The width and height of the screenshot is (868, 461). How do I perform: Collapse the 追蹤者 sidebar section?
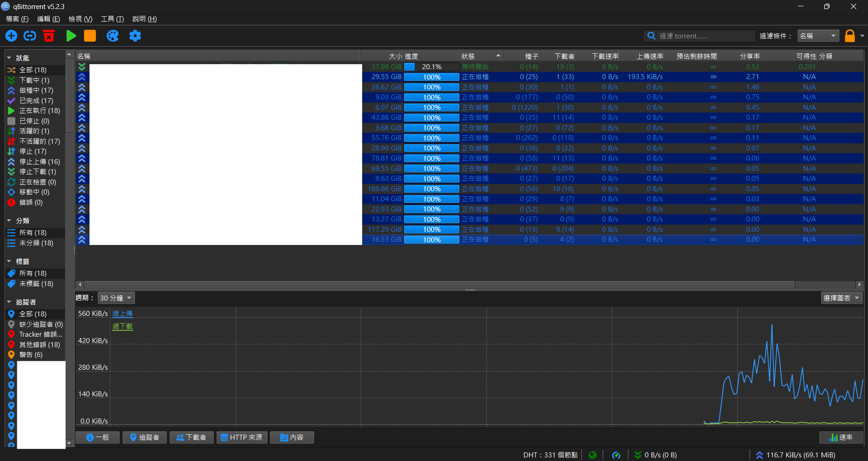(9, 302)
